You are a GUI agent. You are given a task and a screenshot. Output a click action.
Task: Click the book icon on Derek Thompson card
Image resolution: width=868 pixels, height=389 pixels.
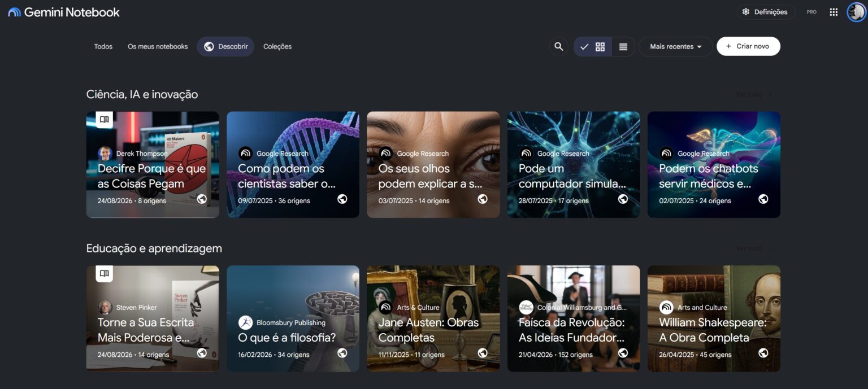pyautogui.click(x=104, y=120)
